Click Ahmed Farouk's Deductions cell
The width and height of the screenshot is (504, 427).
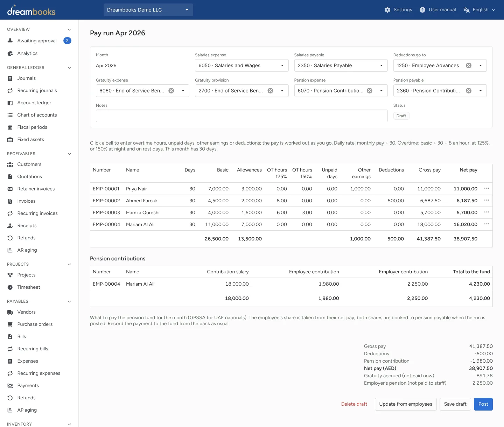tap(390, 201)
